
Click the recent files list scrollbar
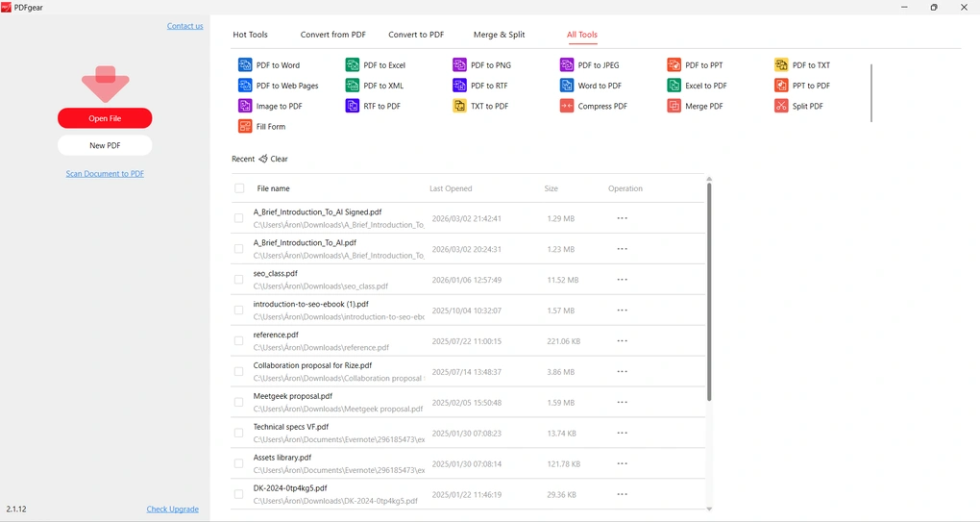709,292
